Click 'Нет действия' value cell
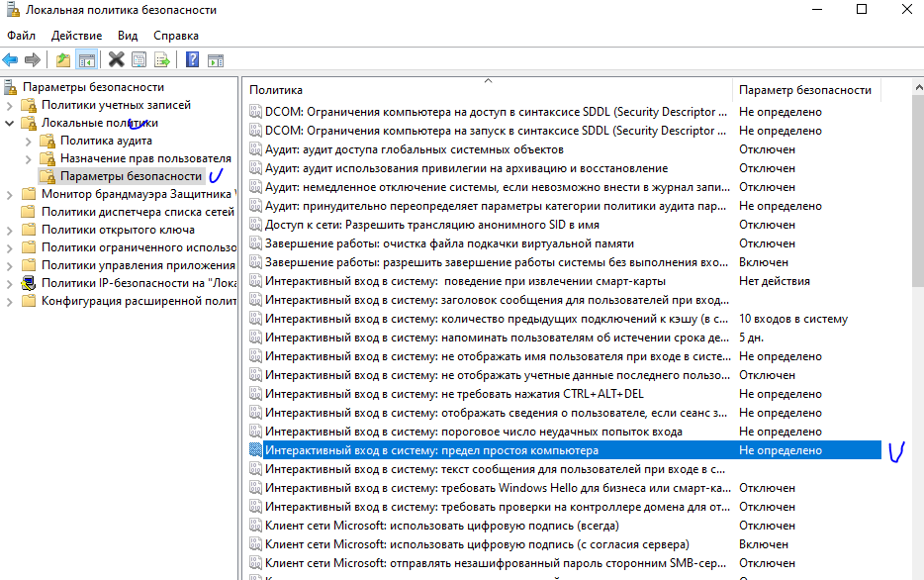 click(x=775, y=281)
